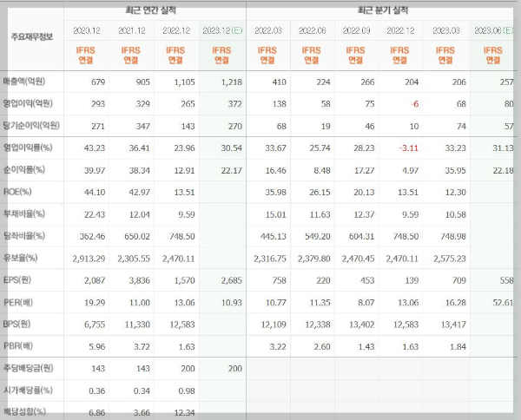Click the 257 estimated quarterly revenue

(507, 82)
